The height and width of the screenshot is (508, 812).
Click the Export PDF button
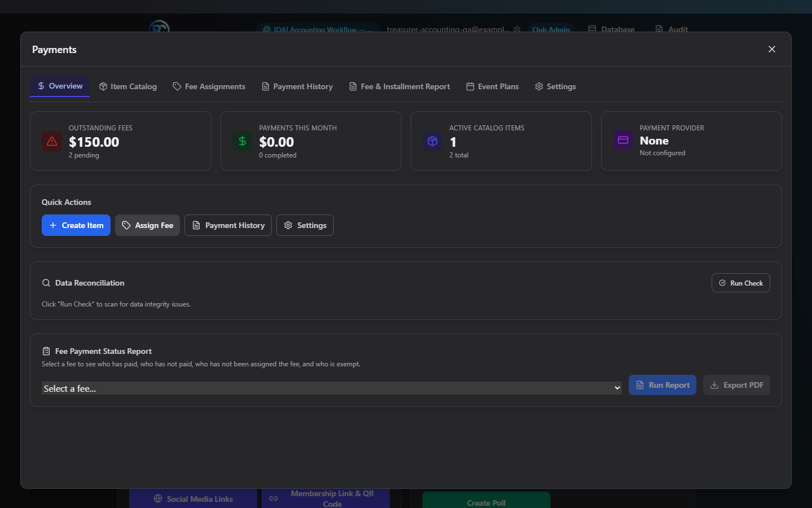click(x=736, y=385)
